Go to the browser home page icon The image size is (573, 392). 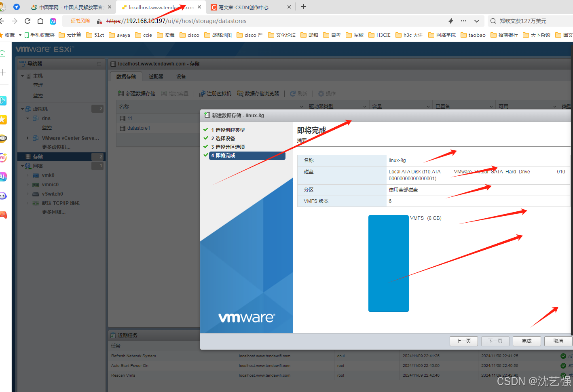40,21
